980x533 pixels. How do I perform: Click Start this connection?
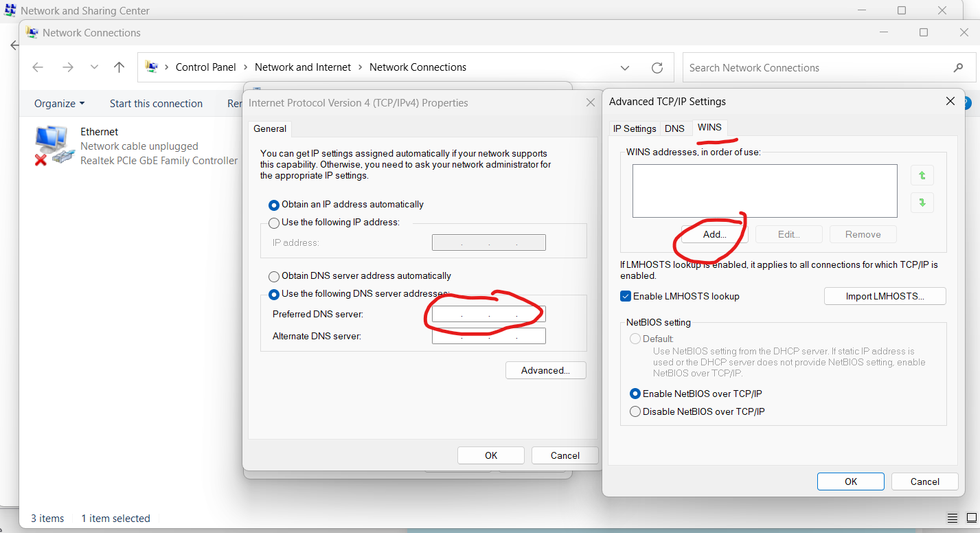[156, 103]
